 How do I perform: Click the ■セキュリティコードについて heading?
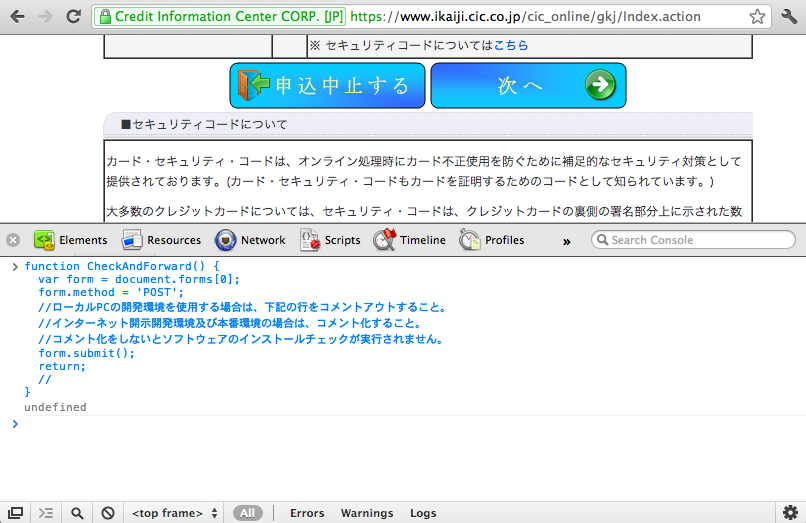(204, 124)
